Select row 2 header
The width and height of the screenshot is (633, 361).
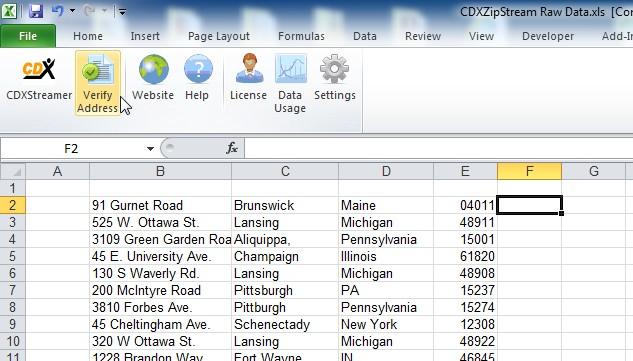pos(13,205)
